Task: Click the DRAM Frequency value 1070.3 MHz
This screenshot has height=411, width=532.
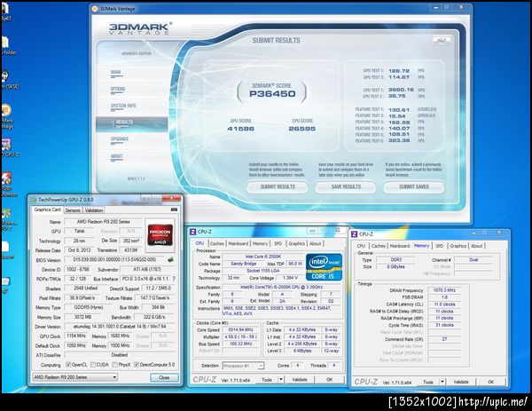Action: pos(444,290)
